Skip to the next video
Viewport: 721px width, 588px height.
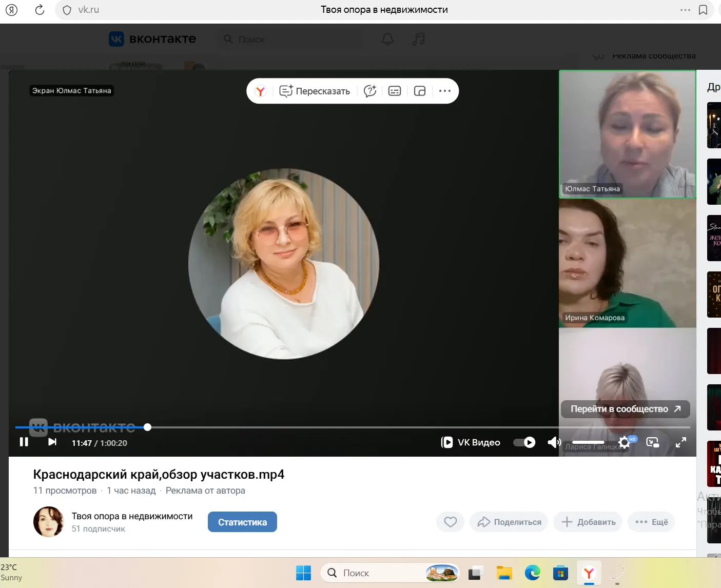click(52, 442)
